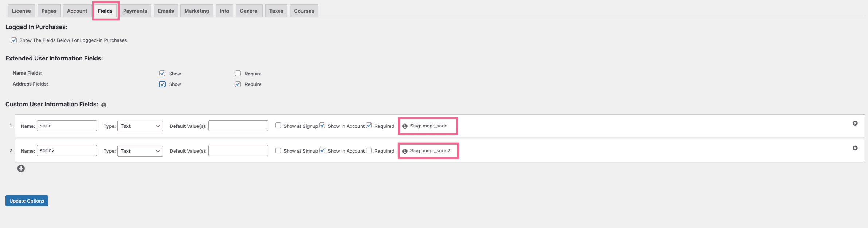Switch to the Taxes tab

tap(276, 11)
